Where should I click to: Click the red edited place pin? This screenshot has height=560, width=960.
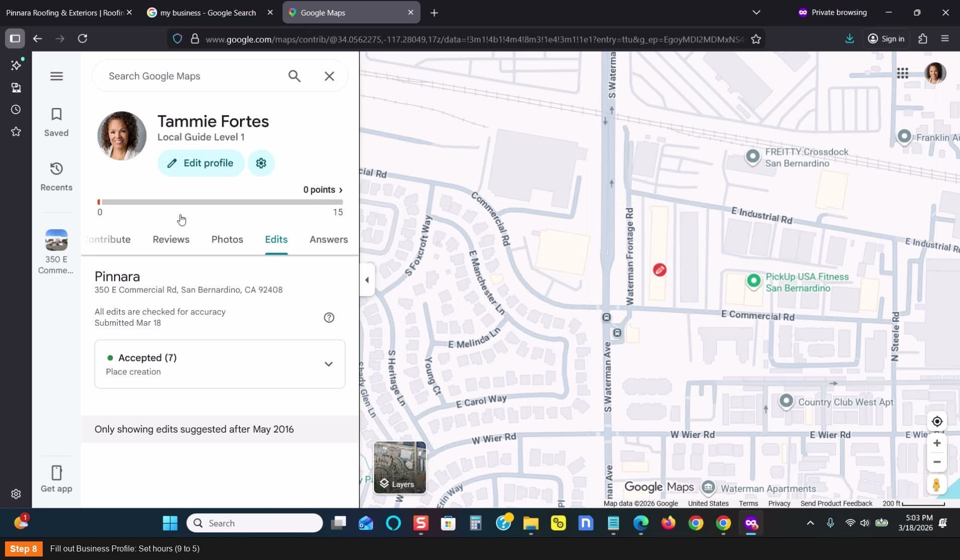pyautogui.click(x=660, y=270)
